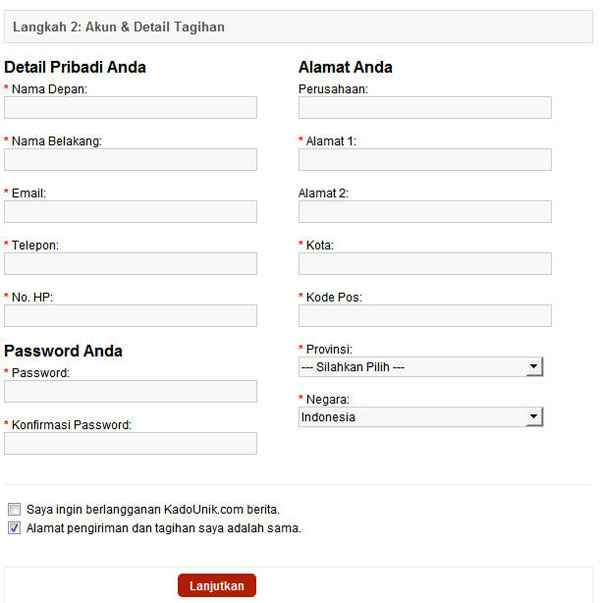The image size is (600, 603).
Task: Click the Negara dropdown arrow button
Action: coord(534,417)
